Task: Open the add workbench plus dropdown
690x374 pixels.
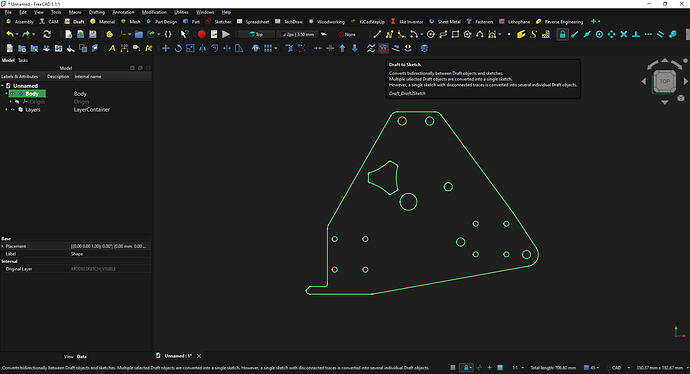Action: (595, 21)
